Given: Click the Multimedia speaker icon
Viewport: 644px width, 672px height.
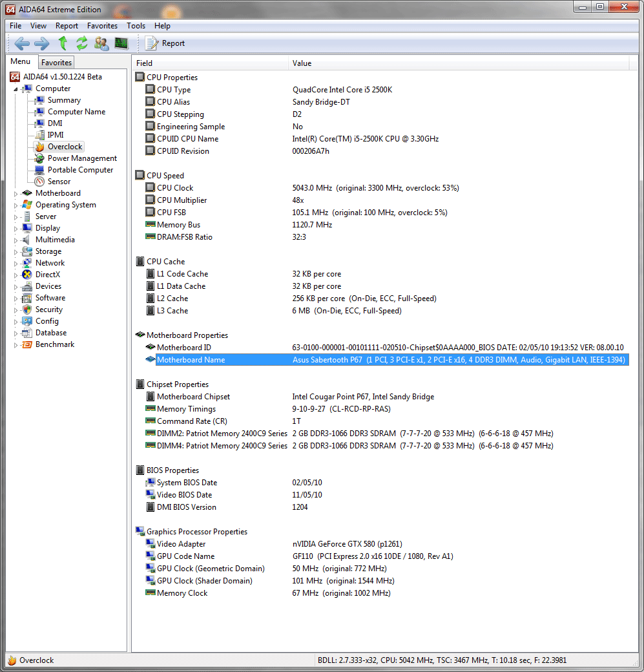Looking at the screenshot, I should (x=26, y=239).
